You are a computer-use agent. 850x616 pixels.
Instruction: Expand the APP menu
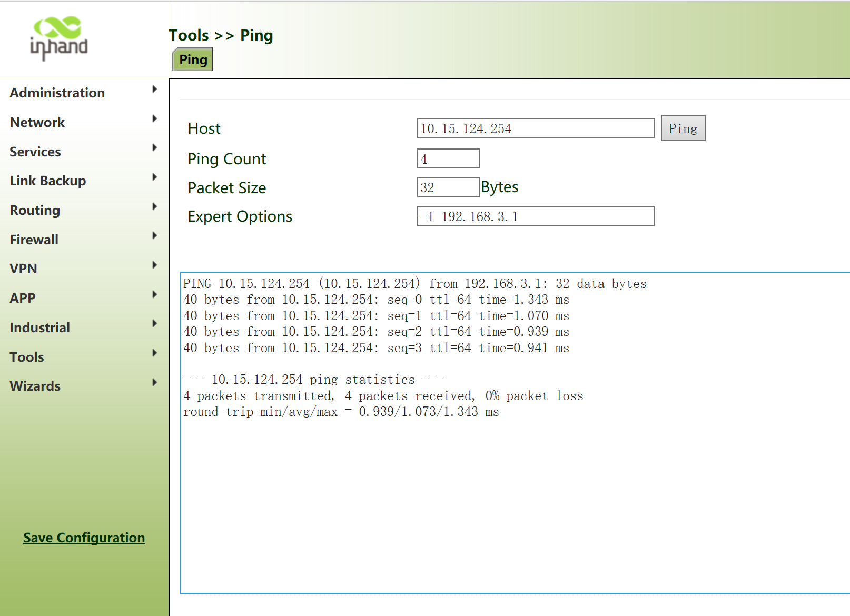(x=23, y=297)
